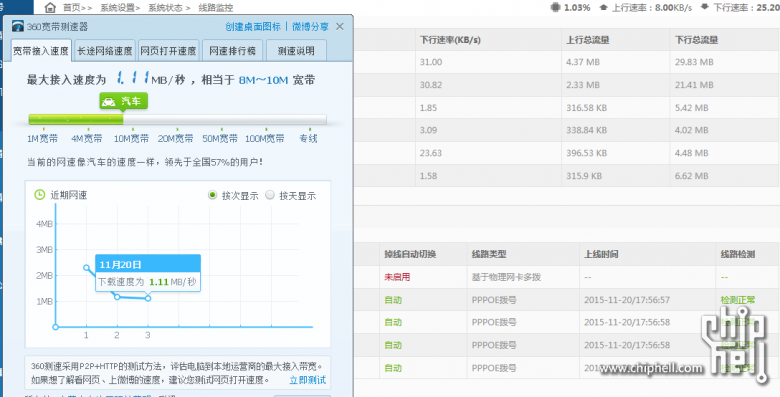The height and width of the screenshot is (397, 780).
Task: Click the 8M~10M bandwidth estimate text
Action: (264, 80)
